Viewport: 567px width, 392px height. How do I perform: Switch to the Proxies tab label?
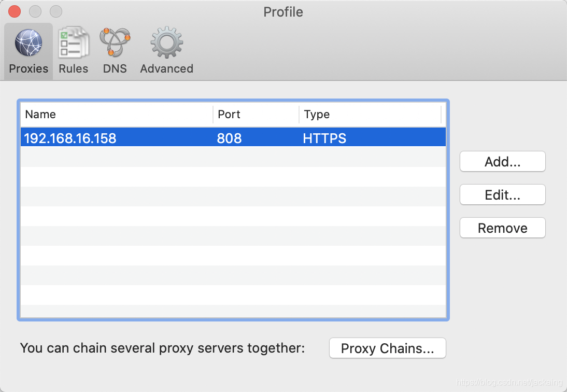(29, 69)
